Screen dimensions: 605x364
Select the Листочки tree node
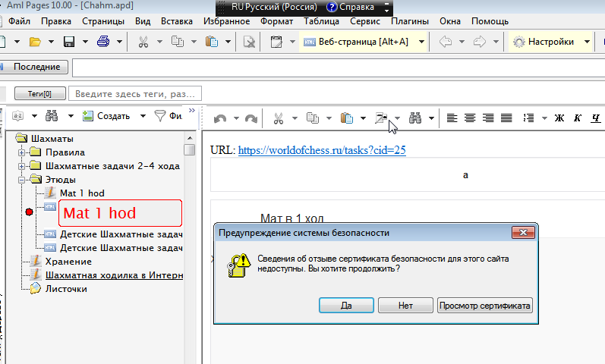pos(66,289)
